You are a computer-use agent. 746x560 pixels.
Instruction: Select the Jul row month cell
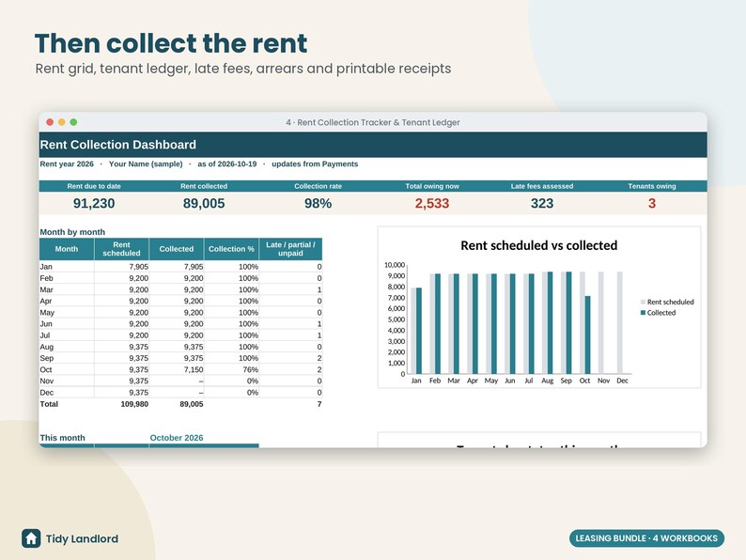(67, 335)
